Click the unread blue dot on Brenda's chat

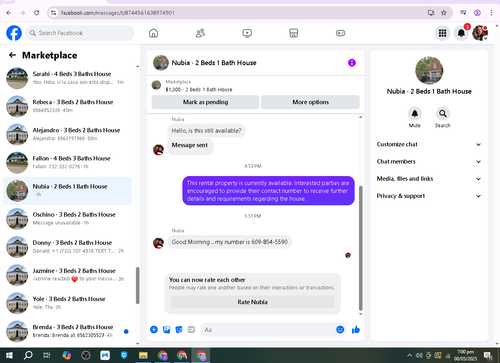[x=126, y=331]
